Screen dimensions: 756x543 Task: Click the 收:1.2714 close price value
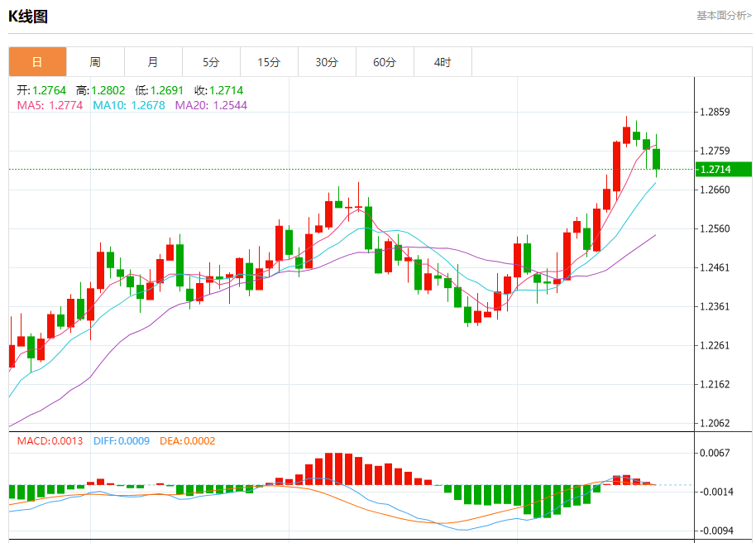coord(219,90)
